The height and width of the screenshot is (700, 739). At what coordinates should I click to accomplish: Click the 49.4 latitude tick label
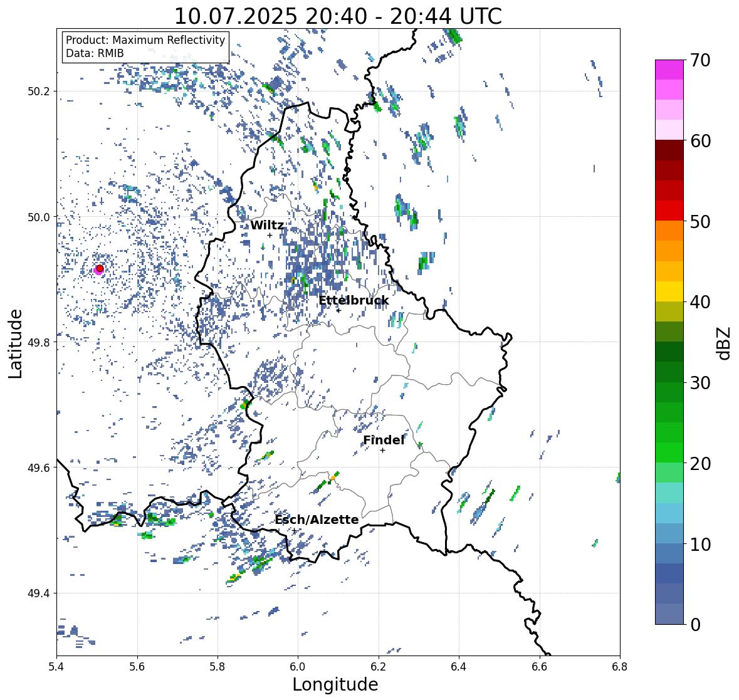tap(39, 593)
